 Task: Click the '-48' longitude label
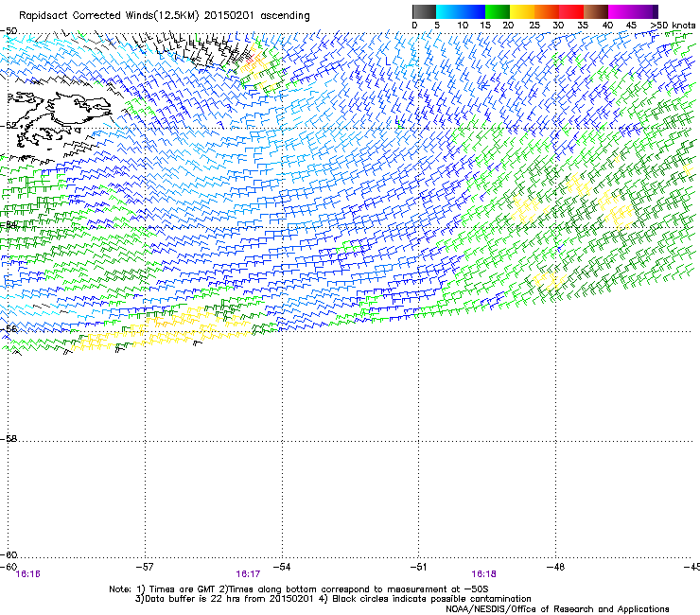[x=555, y=567]
